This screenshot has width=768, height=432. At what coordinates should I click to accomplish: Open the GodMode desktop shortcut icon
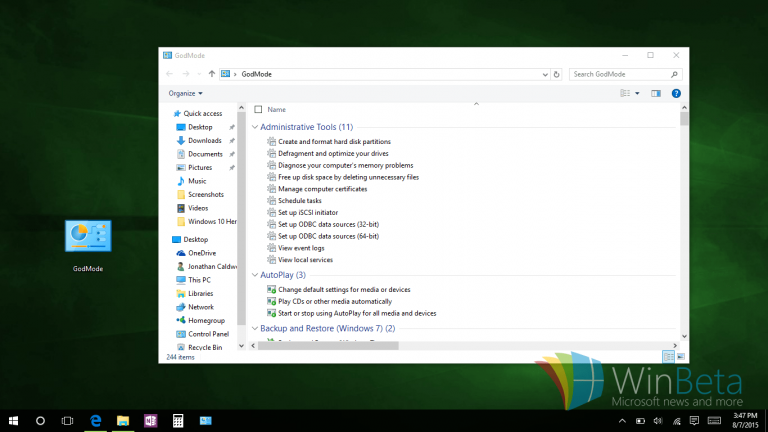point(88,236)
